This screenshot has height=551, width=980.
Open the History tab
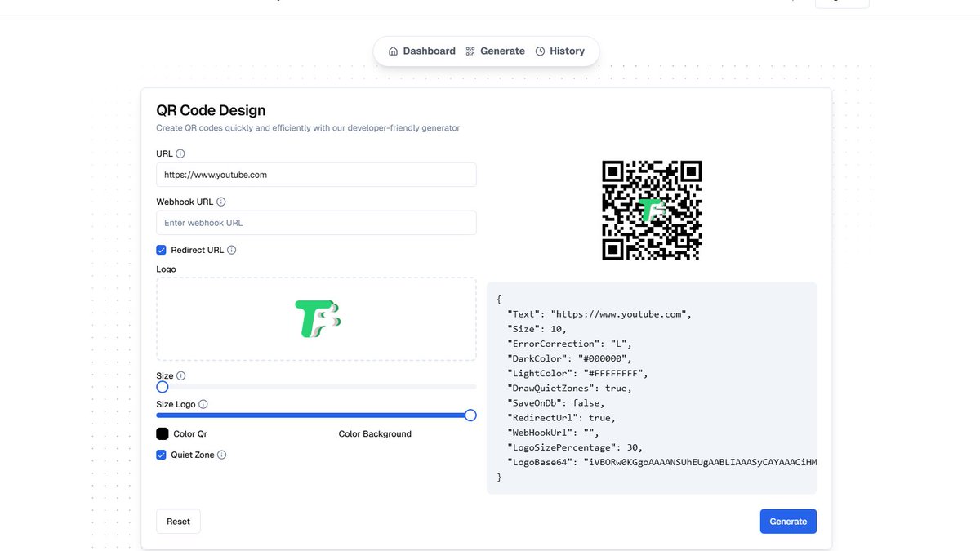(x=560, y=51)
